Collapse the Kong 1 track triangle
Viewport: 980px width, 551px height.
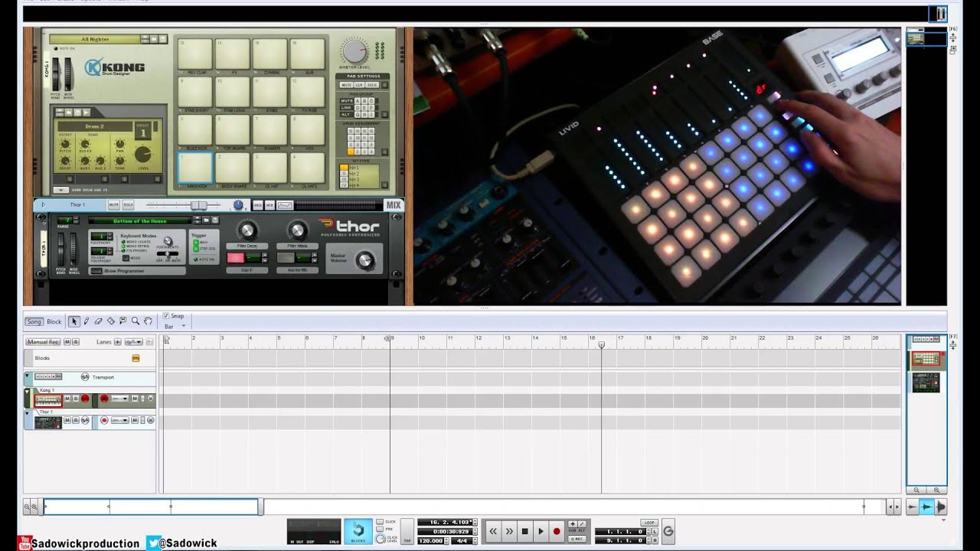click(x=28, y=393)
